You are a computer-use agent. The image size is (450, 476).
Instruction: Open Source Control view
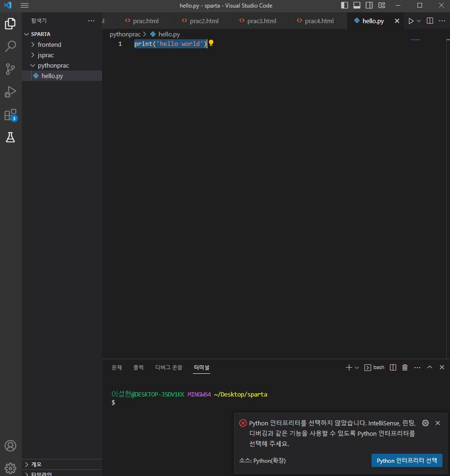click(x=10, y=69)
